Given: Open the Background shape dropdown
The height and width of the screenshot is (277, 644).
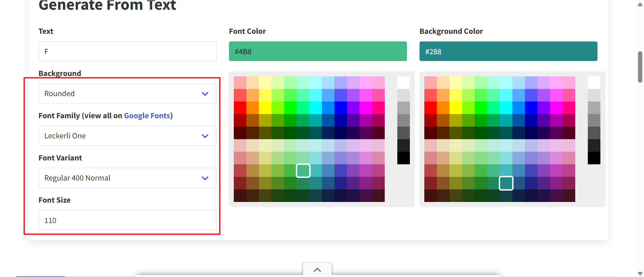Looking at the screenshot, I should (127, 93).
